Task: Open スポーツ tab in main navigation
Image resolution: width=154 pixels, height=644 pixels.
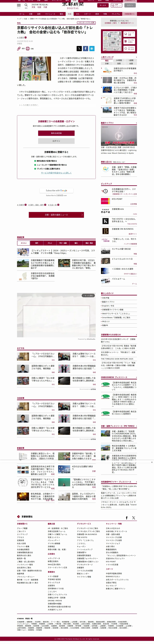Action: pos(87,14)
